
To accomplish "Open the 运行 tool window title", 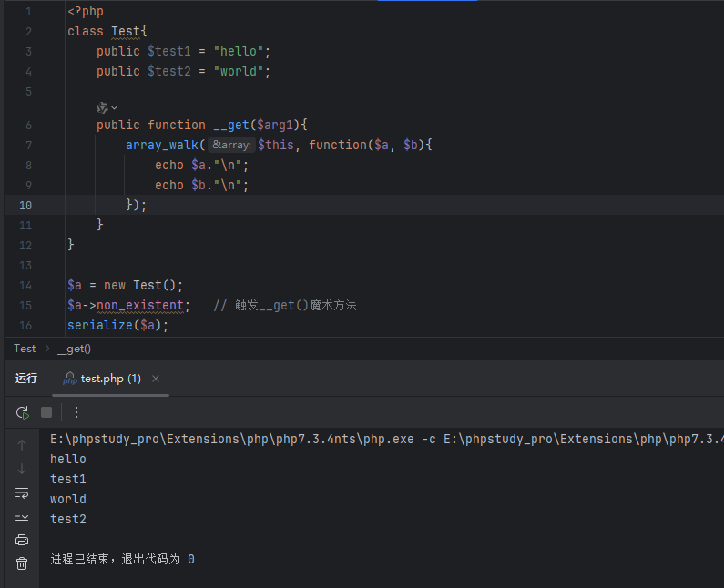I will tap(26, 379).
